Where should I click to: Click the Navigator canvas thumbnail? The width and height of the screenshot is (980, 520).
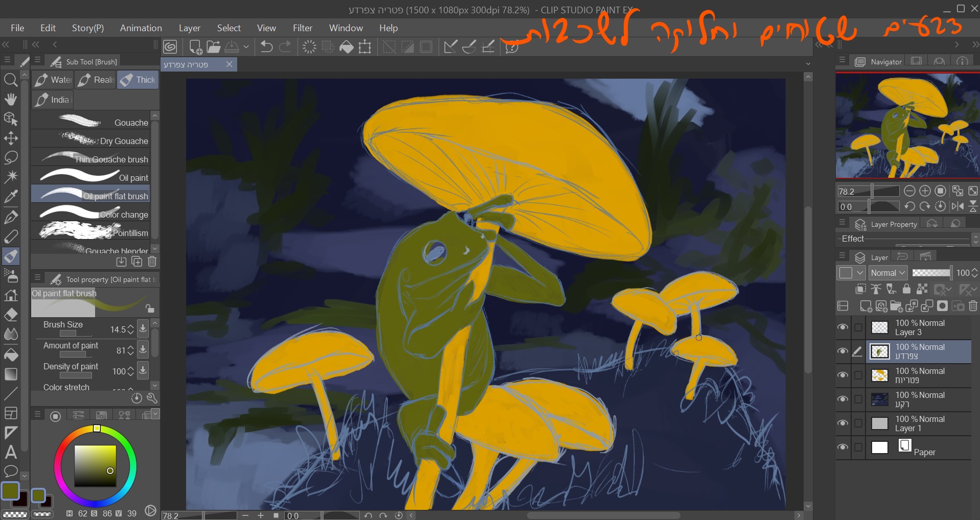(x=907, y=126)
